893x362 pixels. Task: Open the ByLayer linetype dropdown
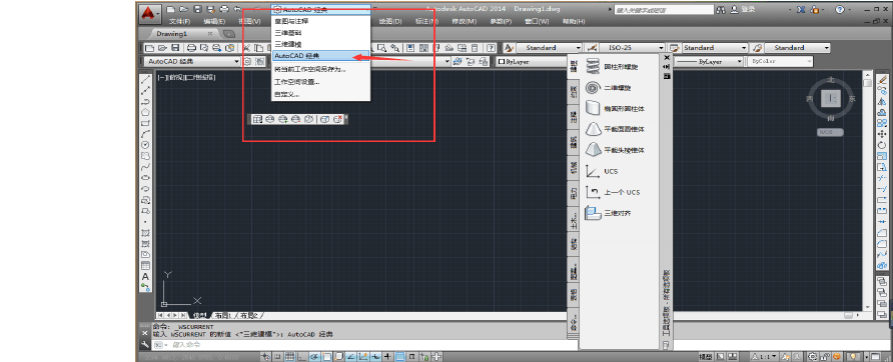point(708,61)
